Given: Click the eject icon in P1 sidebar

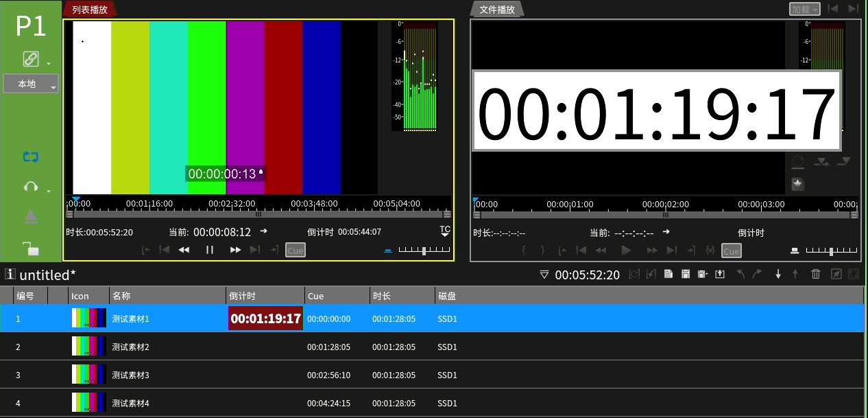Looking at the screenshot, I should point(31,217).
